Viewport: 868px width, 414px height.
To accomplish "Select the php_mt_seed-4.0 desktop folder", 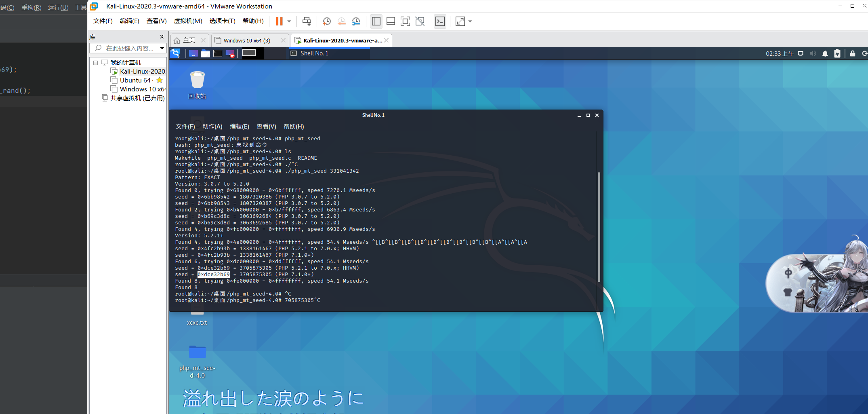I will pyautogui.click(x=197, y=361).
